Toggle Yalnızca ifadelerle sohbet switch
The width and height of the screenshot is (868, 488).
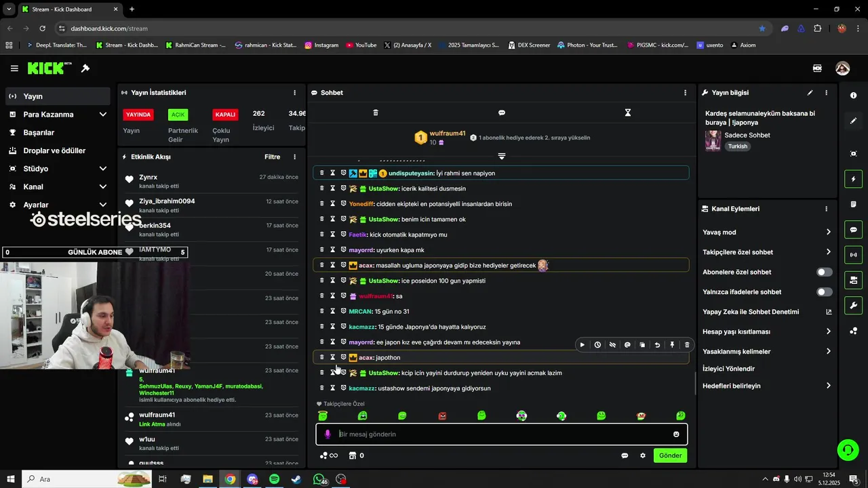[825, 292]
